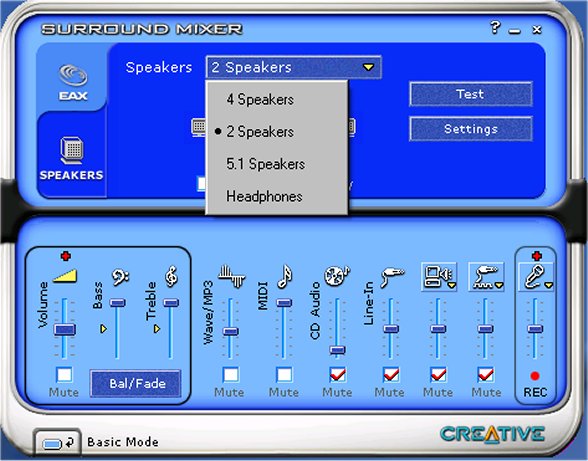Select 2 Speakers in the dropdown list

[x=277, y=132]
